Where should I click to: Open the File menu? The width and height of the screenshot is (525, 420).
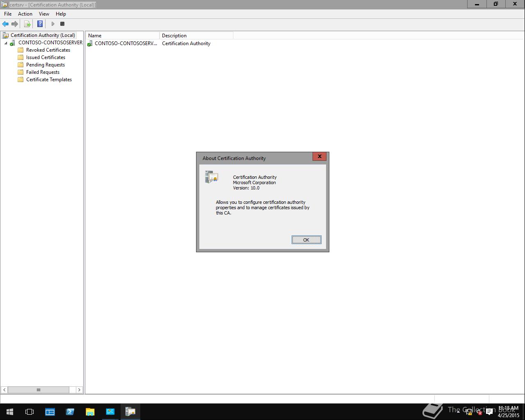pyautogui.click(x=8, y=14)
